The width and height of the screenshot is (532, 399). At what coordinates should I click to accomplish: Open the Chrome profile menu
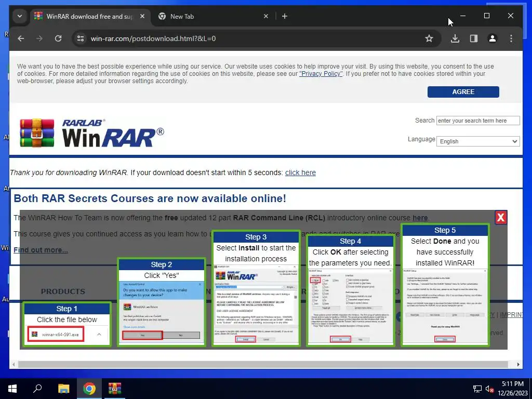click(x=493, y=38)
